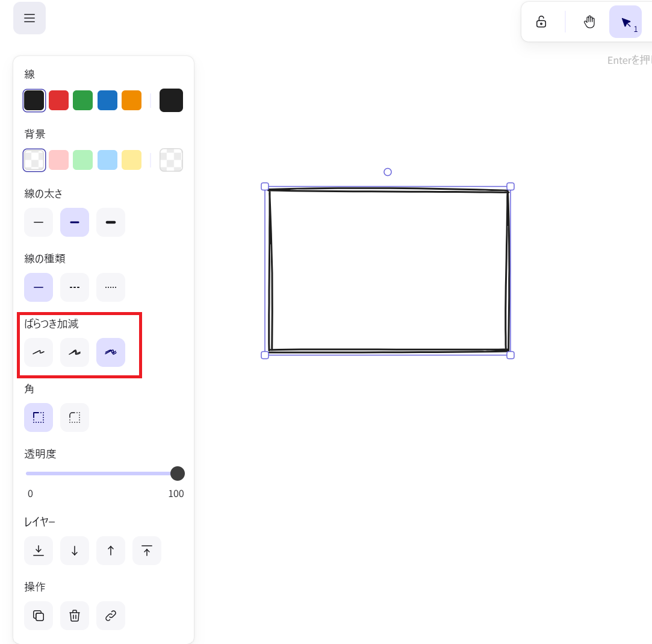
Task: Open the hamburger main menu
Action: (x=29, y=18)
